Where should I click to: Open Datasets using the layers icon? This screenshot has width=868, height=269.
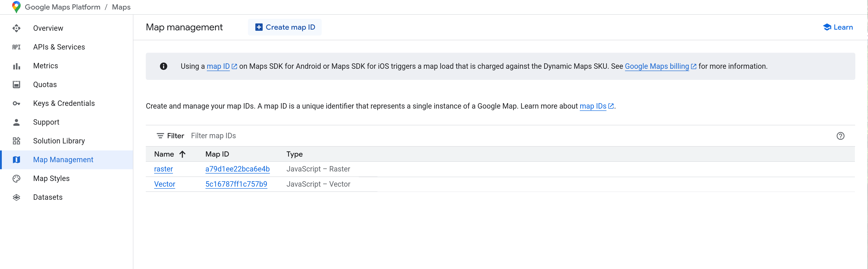[16, 197]
